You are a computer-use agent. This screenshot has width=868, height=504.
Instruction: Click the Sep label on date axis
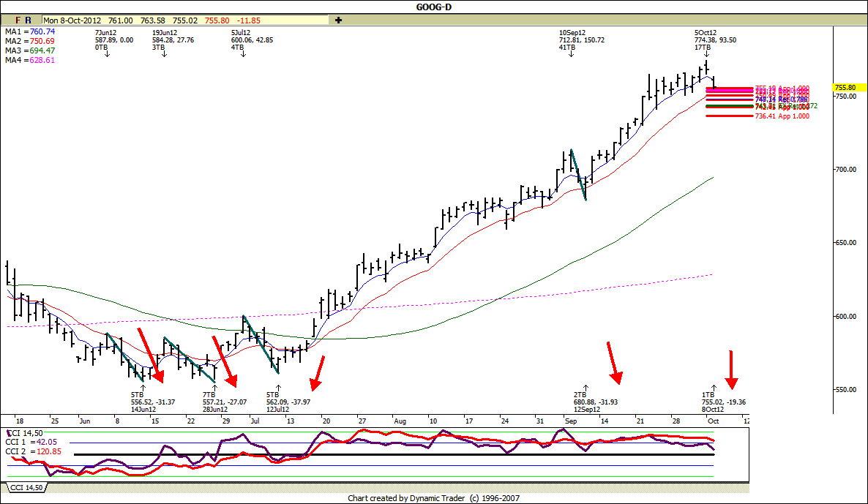(571, 421)
